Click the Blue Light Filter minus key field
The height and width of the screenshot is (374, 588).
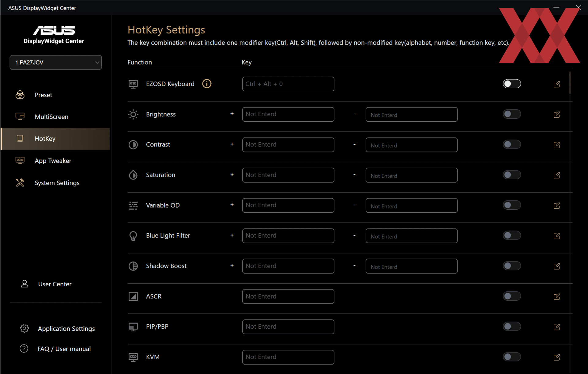[412, 236]
